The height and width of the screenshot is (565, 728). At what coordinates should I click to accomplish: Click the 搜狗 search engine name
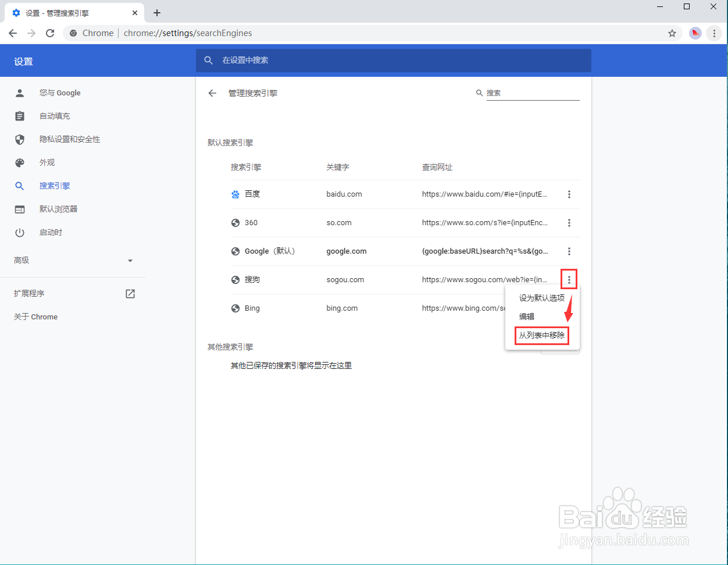click(x=252, y=280)
